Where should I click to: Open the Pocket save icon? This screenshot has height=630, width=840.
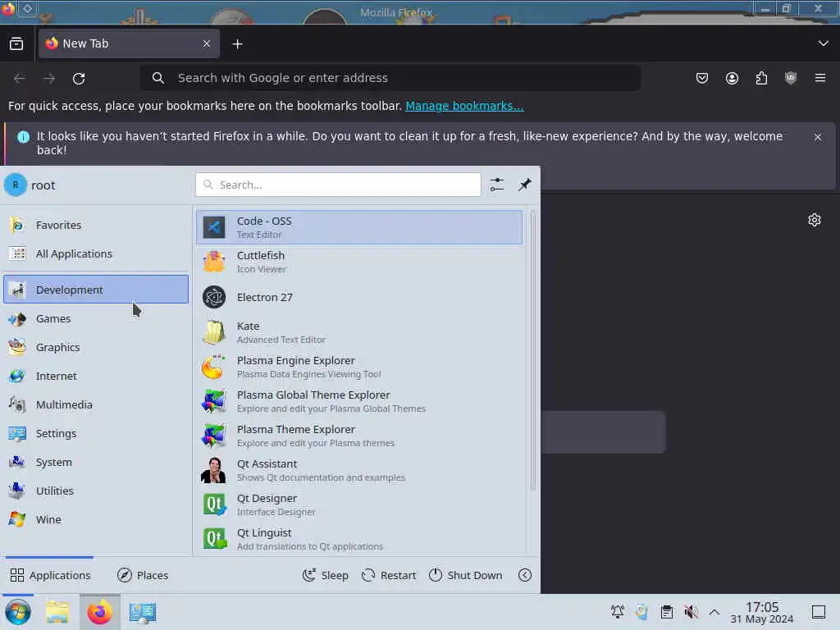(x=702, y=78)
